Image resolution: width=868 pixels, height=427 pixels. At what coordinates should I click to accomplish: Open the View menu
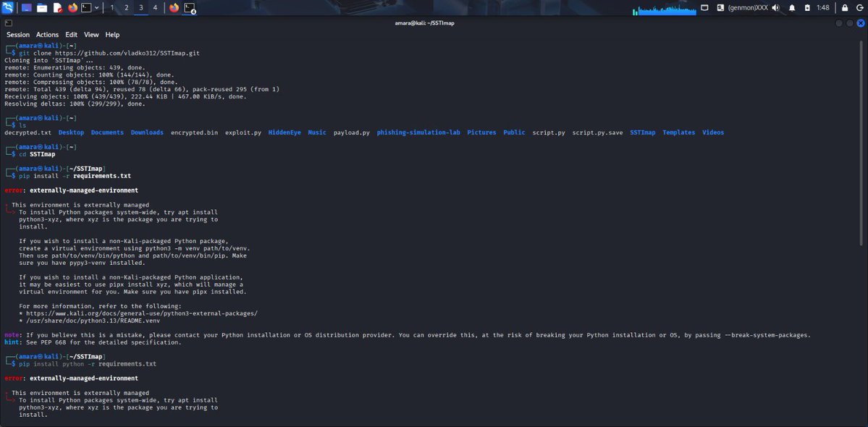tap(91, 35)
